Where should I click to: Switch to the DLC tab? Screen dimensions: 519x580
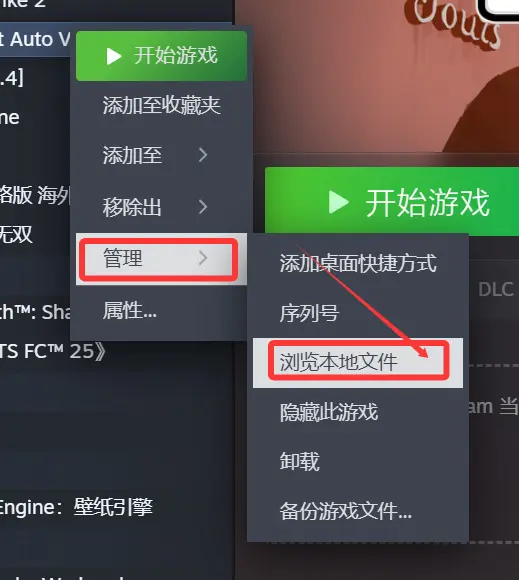pyautogui.click(x=496, y=289)
